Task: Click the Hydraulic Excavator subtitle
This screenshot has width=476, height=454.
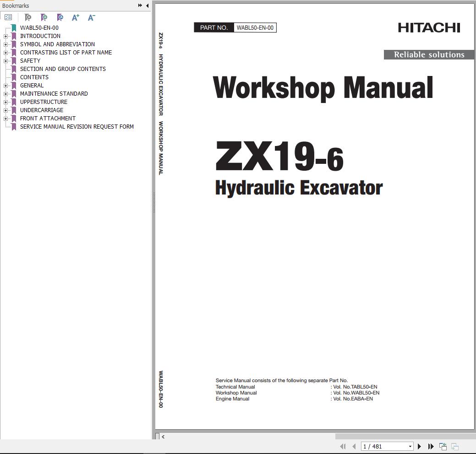Action: click(x=299, y=188)
